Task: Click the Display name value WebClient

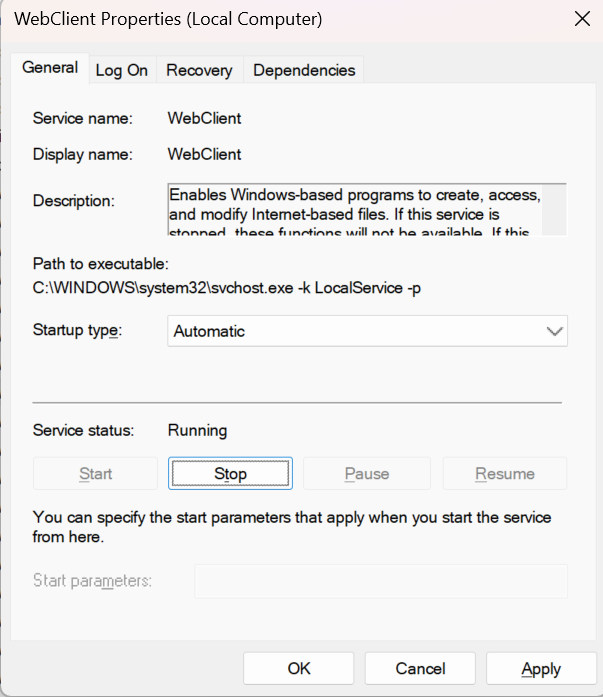Action: [204, 154]
